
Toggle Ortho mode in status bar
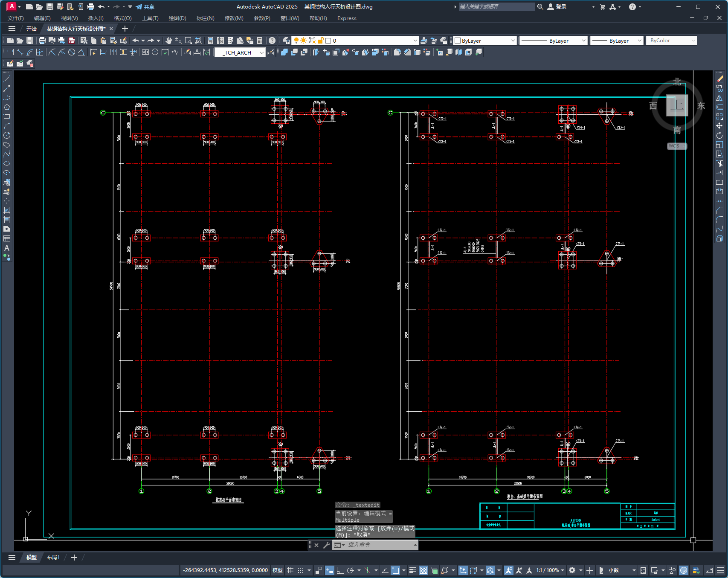[340, 570]
